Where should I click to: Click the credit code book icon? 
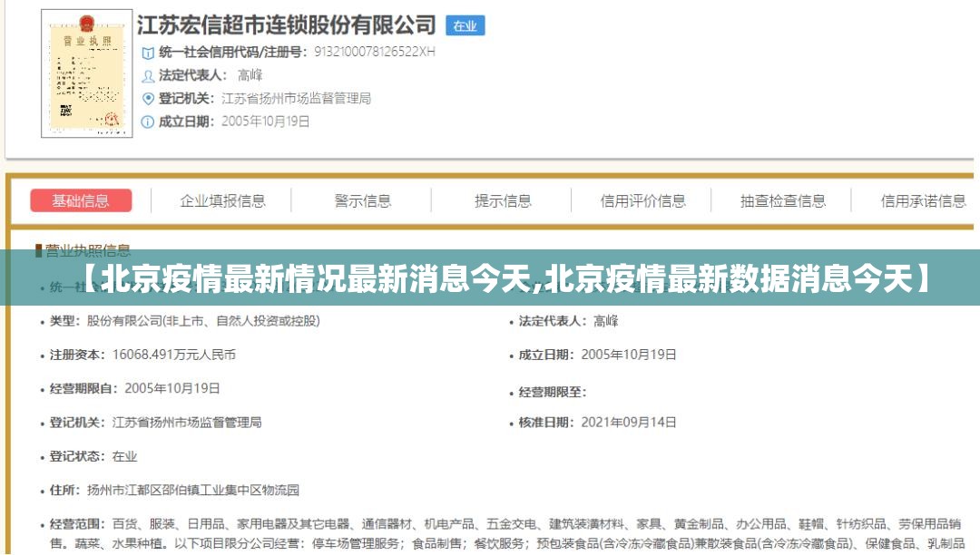coord(148,53)
